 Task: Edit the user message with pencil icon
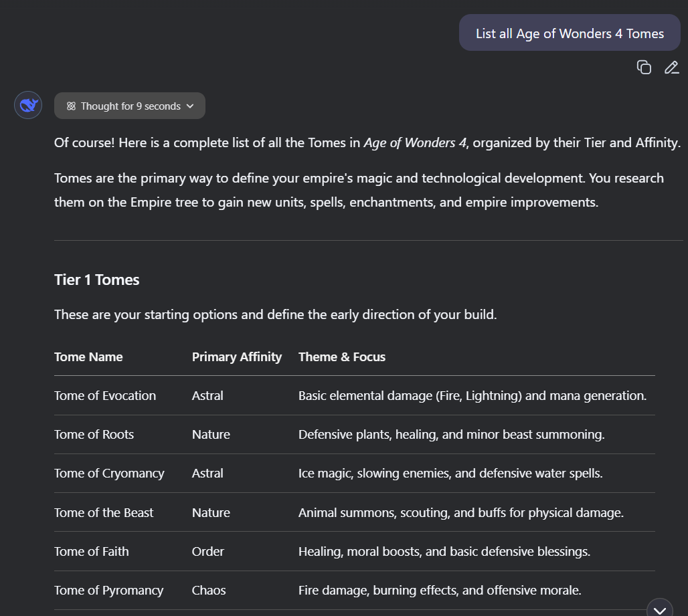pyautogui.click(x=671, y=67)
